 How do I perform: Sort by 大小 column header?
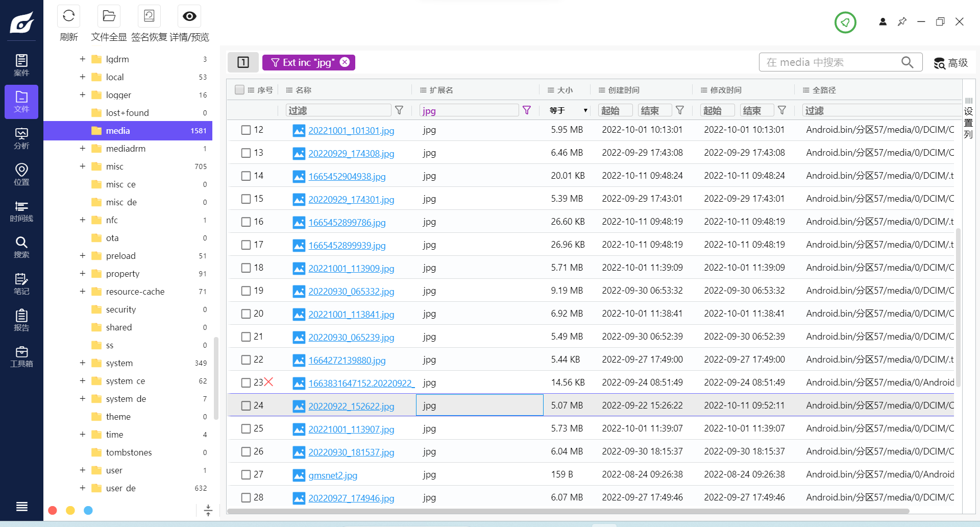point(565,90)
